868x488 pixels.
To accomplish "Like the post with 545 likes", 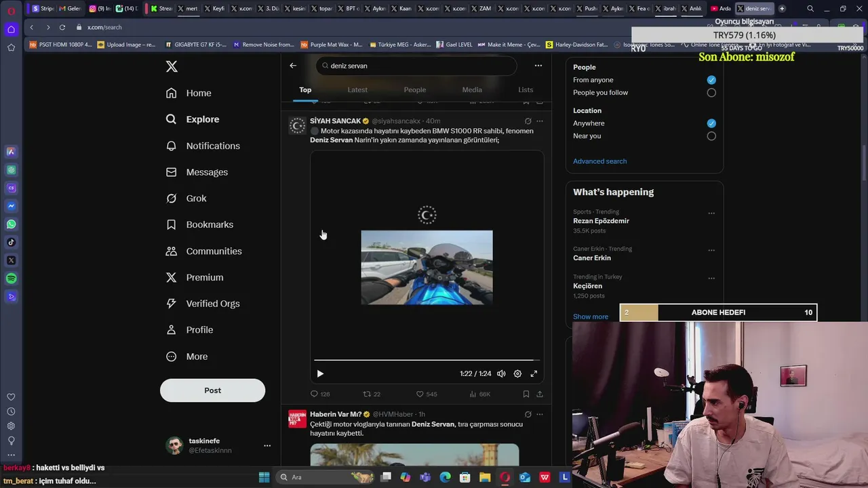I will point(427,394).
